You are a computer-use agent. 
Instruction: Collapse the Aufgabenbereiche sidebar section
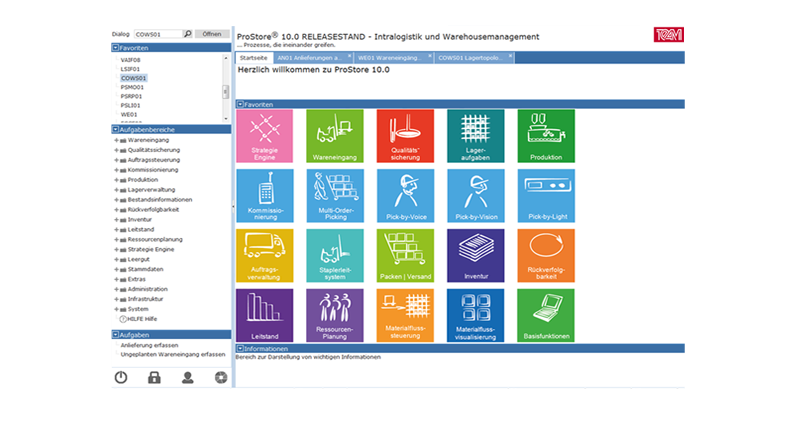coord(115,129)
